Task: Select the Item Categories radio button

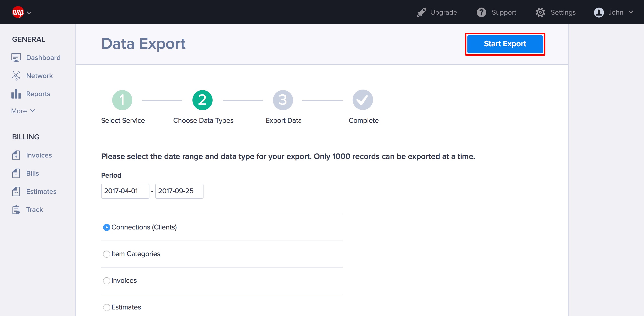Action: pyautogui.click(x=107, y=254)
